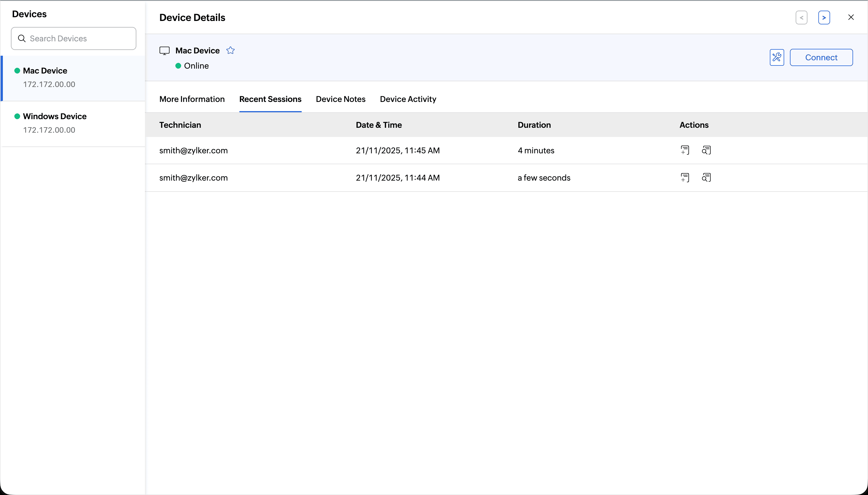Close the Device Details panel
The image size is (868, 495).
coord(851,17)
